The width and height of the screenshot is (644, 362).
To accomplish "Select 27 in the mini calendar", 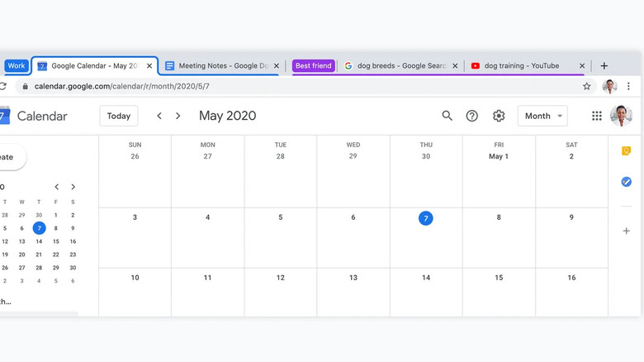I will coord(21,268).
